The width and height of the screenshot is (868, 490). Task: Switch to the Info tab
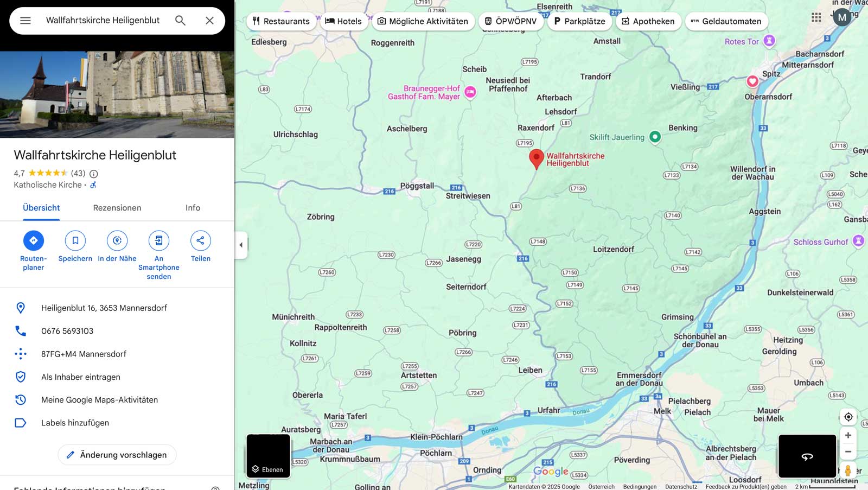(x=193, y=208)
